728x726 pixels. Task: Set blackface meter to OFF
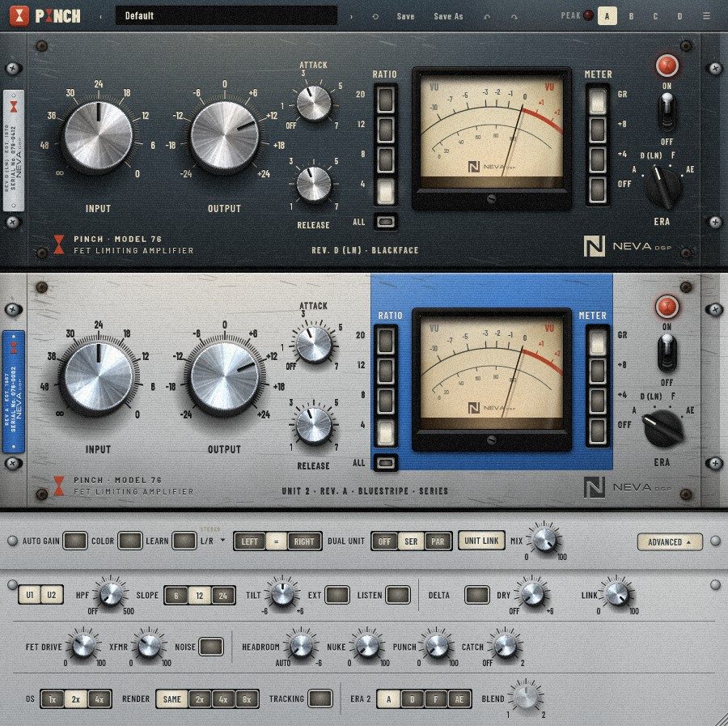[598, 190]
